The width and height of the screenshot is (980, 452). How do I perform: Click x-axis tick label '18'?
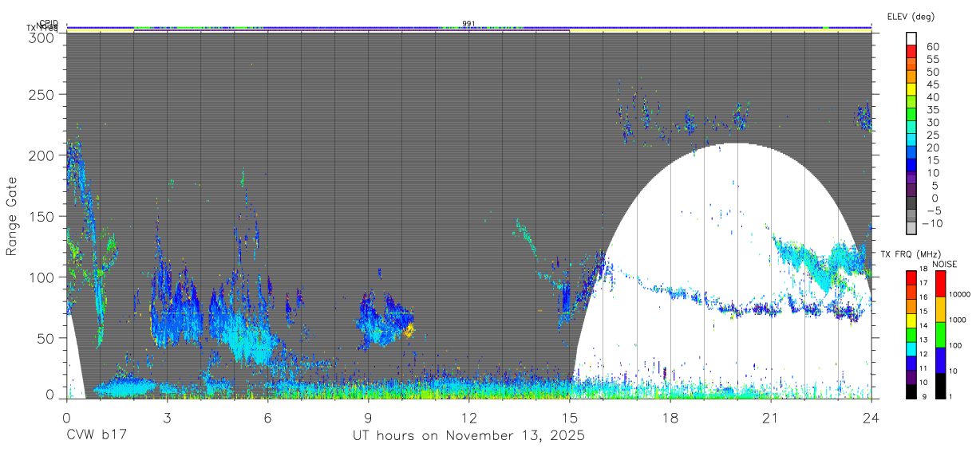coord(670,417)
